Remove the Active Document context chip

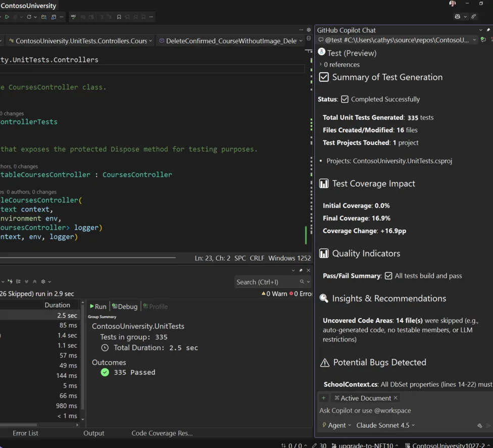click(395, 398)
